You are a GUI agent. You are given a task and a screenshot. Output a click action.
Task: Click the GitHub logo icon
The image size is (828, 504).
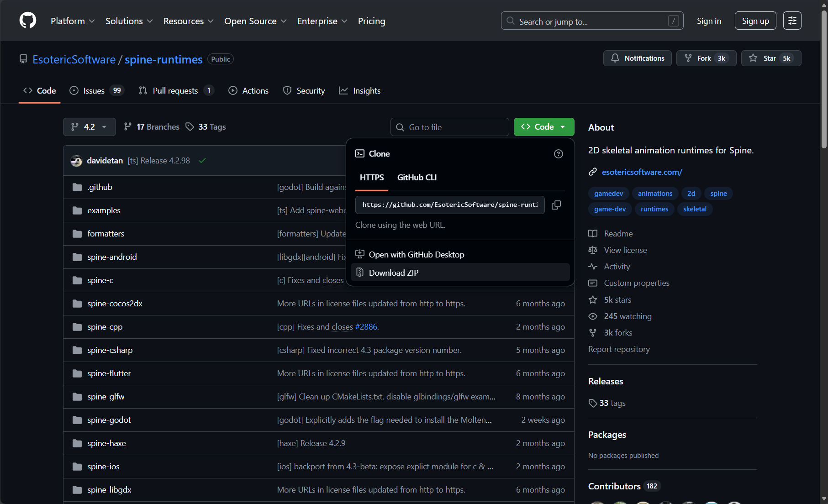(28, 21)
